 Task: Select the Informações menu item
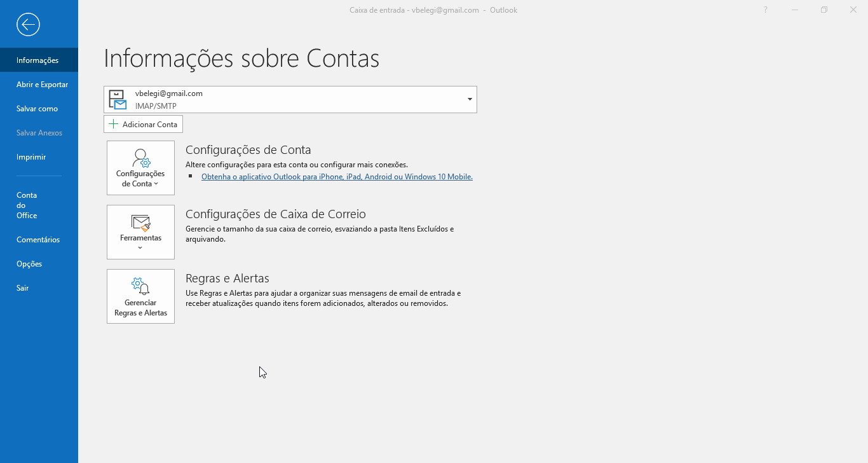pos(39,60)
